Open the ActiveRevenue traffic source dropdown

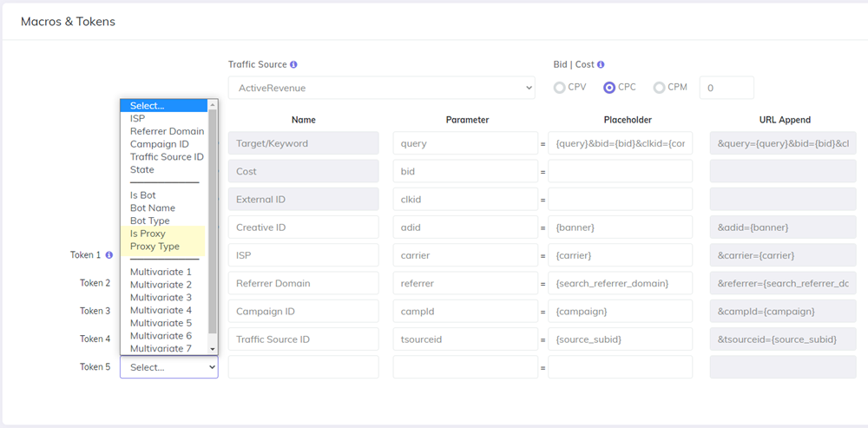[x=381, y=88]
